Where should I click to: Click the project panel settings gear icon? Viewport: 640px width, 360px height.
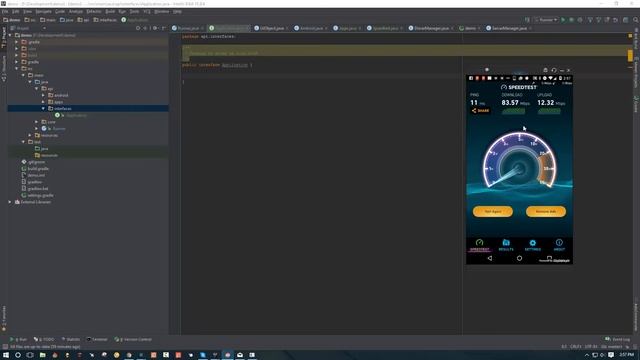point(155,28)
